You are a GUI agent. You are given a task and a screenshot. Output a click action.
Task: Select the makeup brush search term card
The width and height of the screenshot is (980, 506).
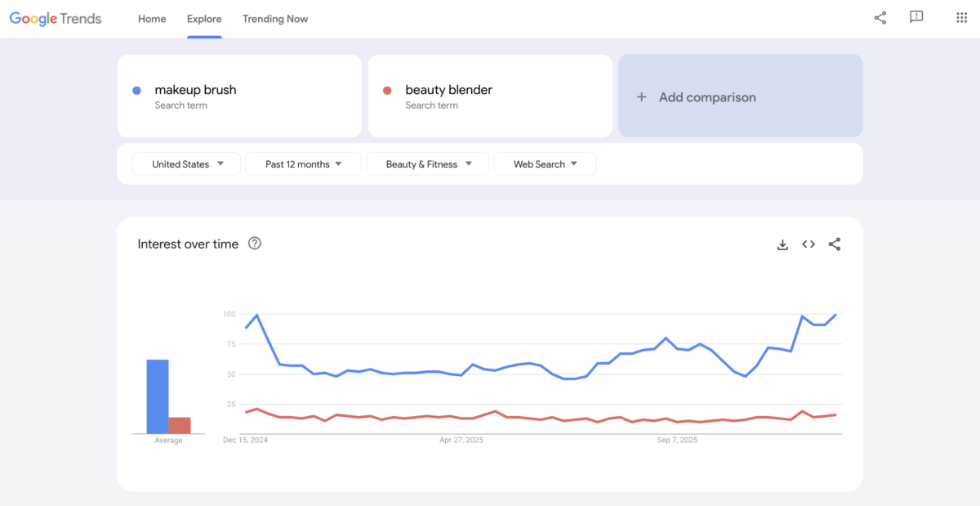click(x=239, y=96)
